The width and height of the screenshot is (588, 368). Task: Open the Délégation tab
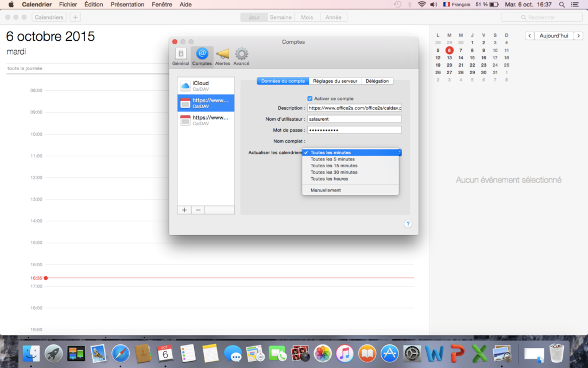pyautogui.click(x=377, y=81)
